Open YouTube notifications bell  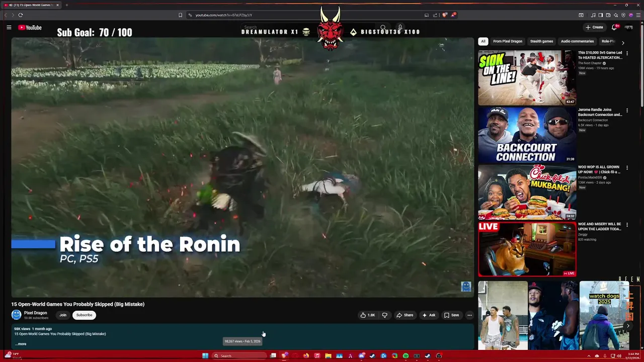coord(614,27)
